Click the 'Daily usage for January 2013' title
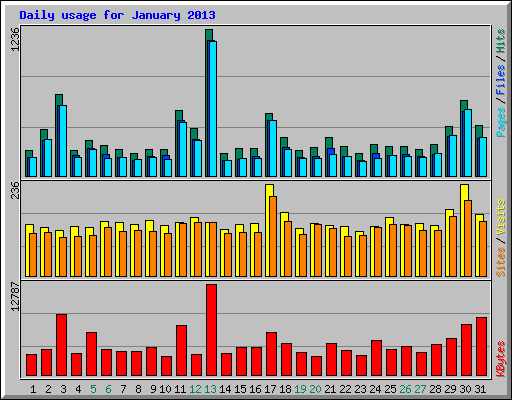This screenshot has height=400, width=512. click(x=117, y=15)
